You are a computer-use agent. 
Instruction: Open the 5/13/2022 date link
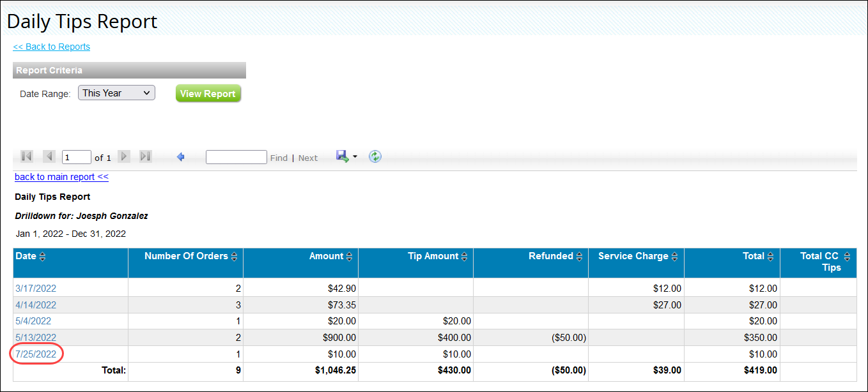36,338
